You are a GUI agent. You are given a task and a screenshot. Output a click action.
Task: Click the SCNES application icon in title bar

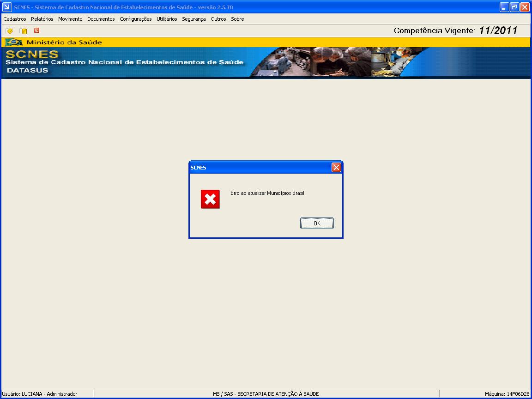click(7, 7)
